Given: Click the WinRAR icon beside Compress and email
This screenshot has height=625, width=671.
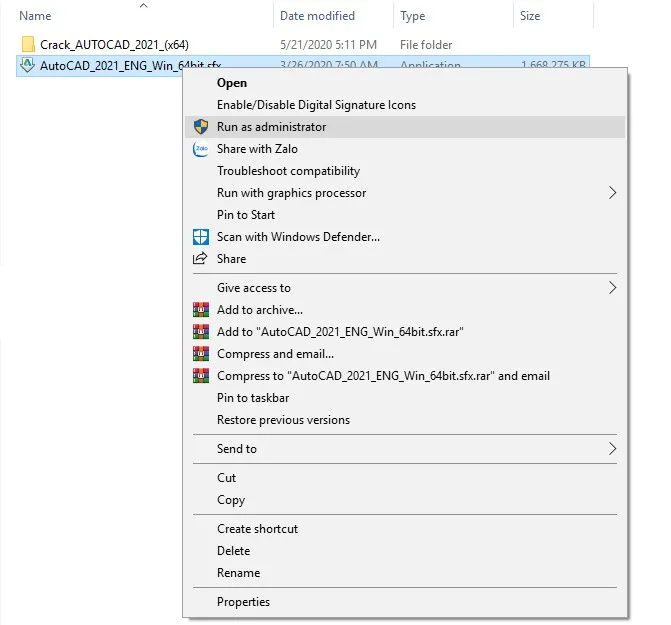Looking at the screenshot, I should [199, 354].
